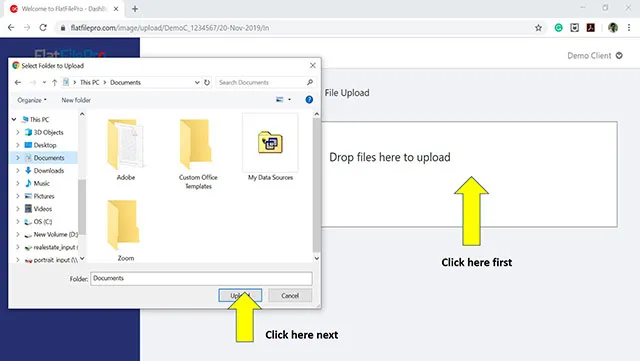Open view options dropdown arrow
This screenshot has width=640, height=361.
(289, 100)
